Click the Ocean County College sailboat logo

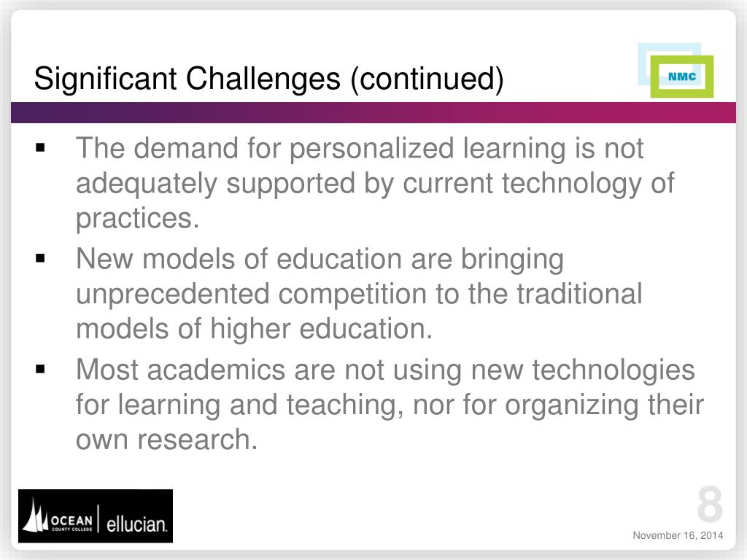pyautogui.click(x=35, y=516)
